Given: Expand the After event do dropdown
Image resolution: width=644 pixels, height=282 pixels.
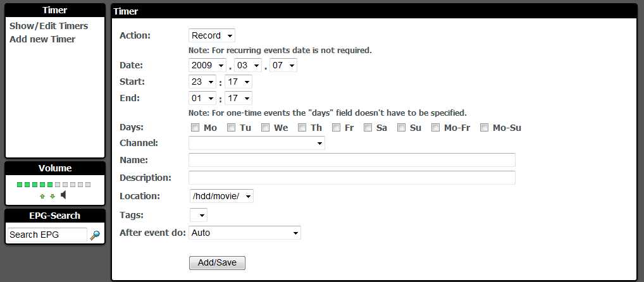Looking at the screenshot, I should click(x=245, y=233).
